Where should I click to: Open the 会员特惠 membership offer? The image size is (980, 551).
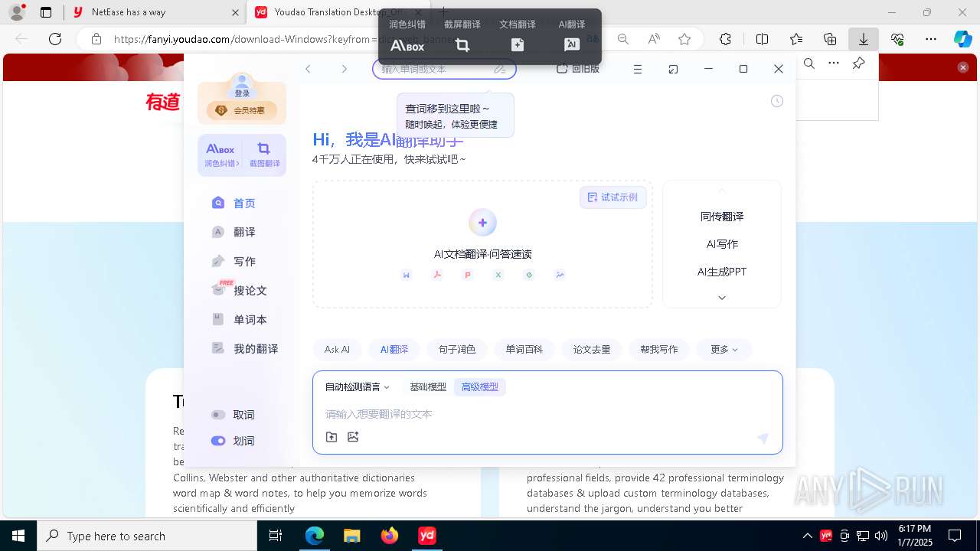pyautogui.click(x=242, y=110)
